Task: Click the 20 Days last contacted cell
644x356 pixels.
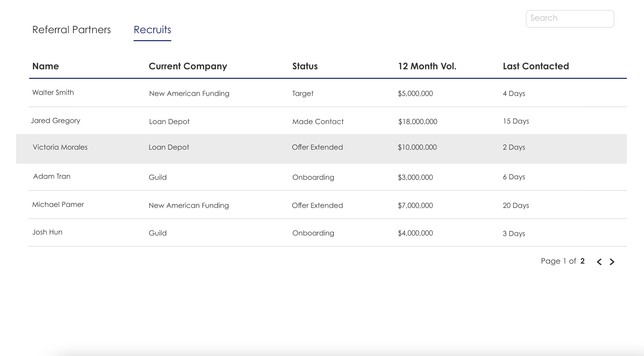Action: (x=516, y=206)
